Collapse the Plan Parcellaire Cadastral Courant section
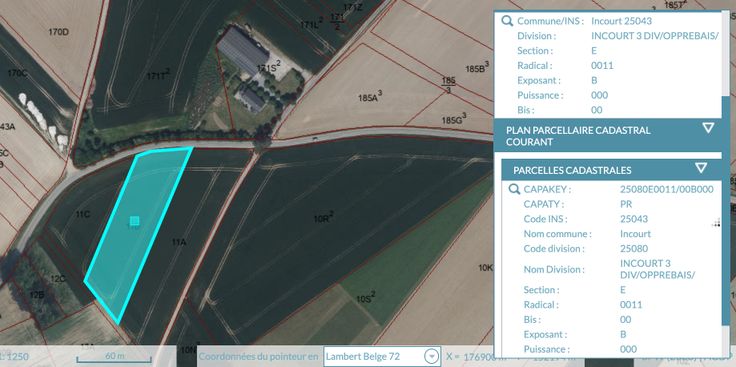 tap(708, 128)
